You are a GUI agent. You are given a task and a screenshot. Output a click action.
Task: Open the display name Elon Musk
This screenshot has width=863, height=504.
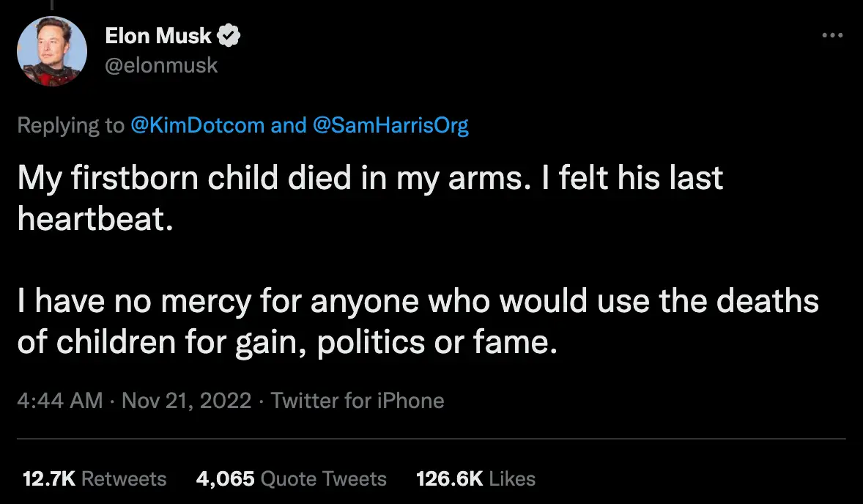point(160,35)
